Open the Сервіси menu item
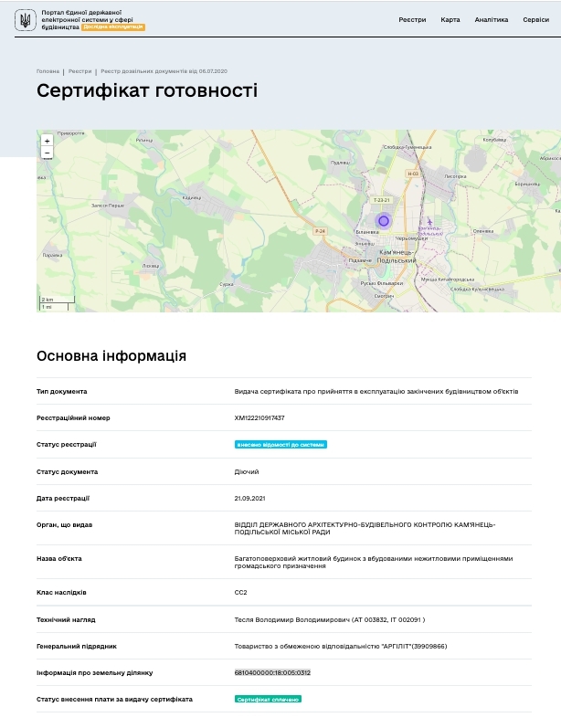The image size is (561, 728). pyautogui.click(x=536, y=19)
